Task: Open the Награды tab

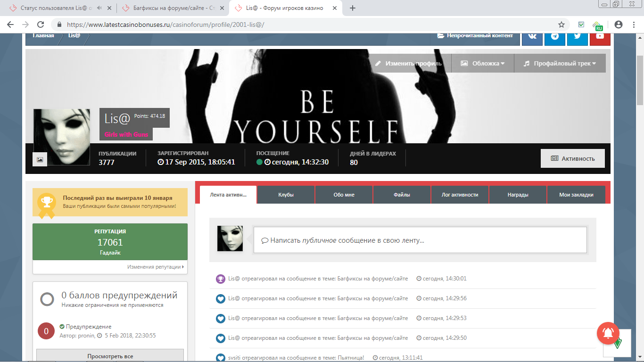Action: click(x=518, y=195)
